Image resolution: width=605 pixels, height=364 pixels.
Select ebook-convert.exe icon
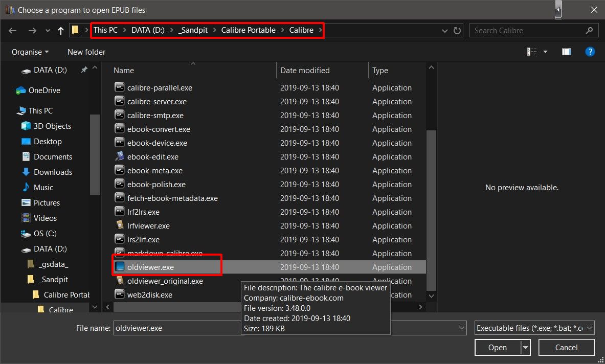point(120,129)
